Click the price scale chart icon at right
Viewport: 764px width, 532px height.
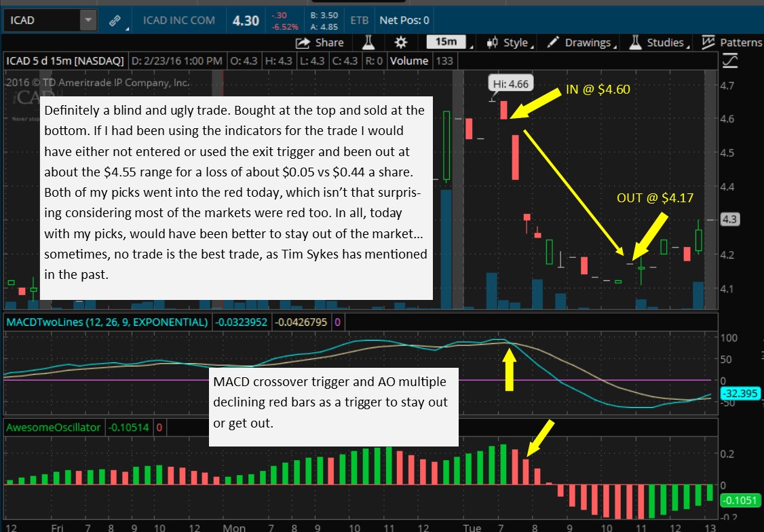(730, 61)
